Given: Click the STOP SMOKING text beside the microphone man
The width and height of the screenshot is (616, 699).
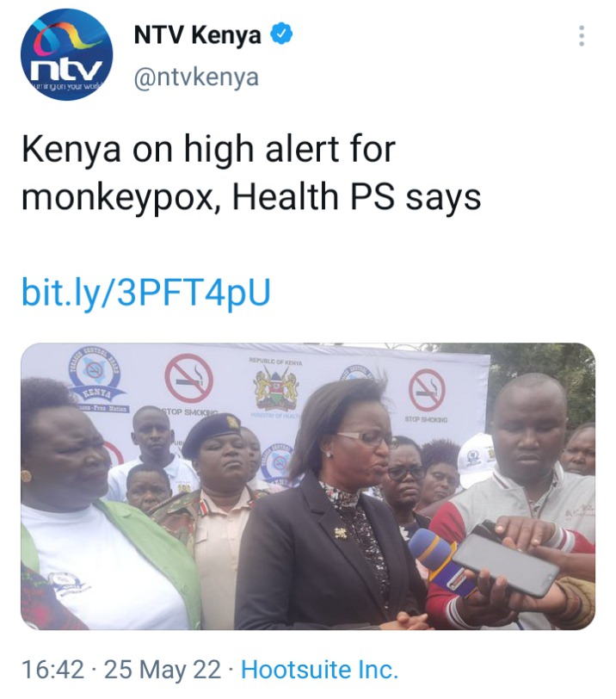Looking at the screenshot, I should [426, 419].
